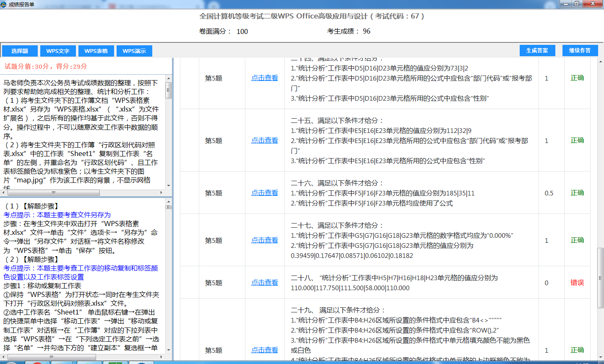604x364 pixels.
Task: Close the 成绩报告单 window
Action: coord(593,4)
